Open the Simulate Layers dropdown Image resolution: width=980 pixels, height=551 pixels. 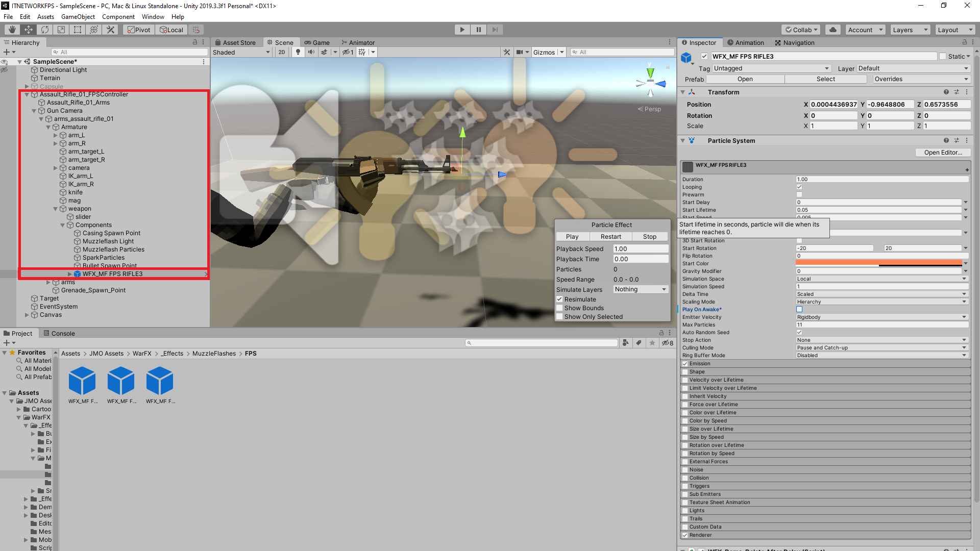[640, 289]
